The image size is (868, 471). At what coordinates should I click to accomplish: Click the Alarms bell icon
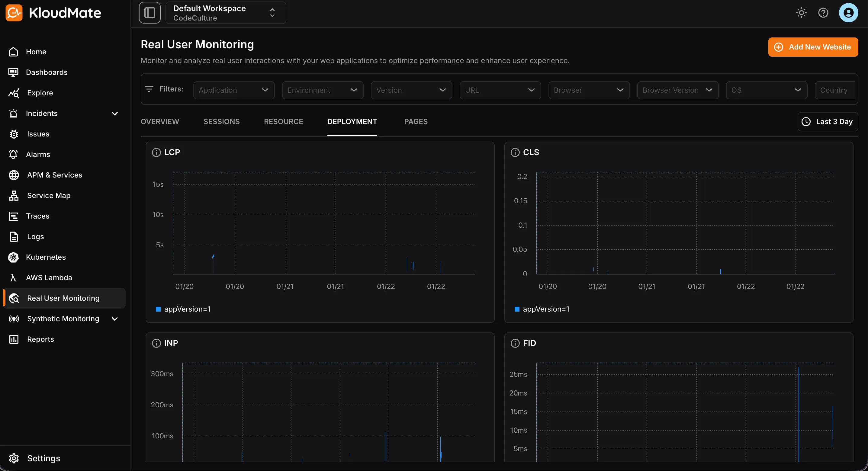pyautogui.click(x=14, y=154)
